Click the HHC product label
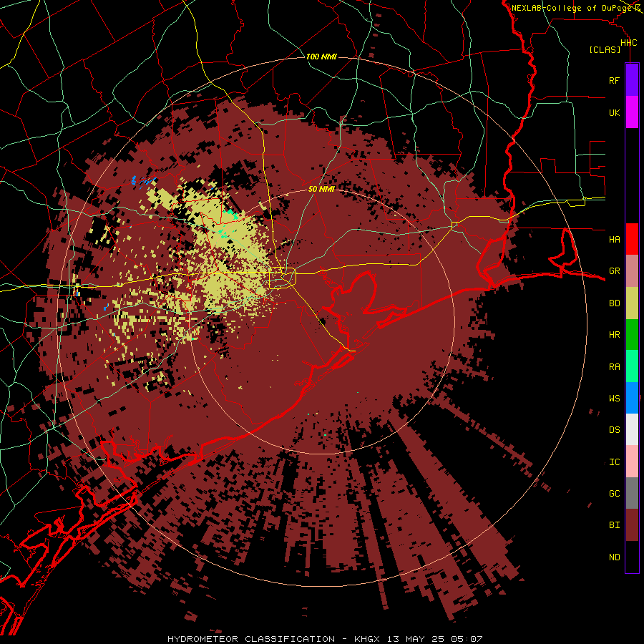This screenshot has height=644, width=644. (628, 43)
